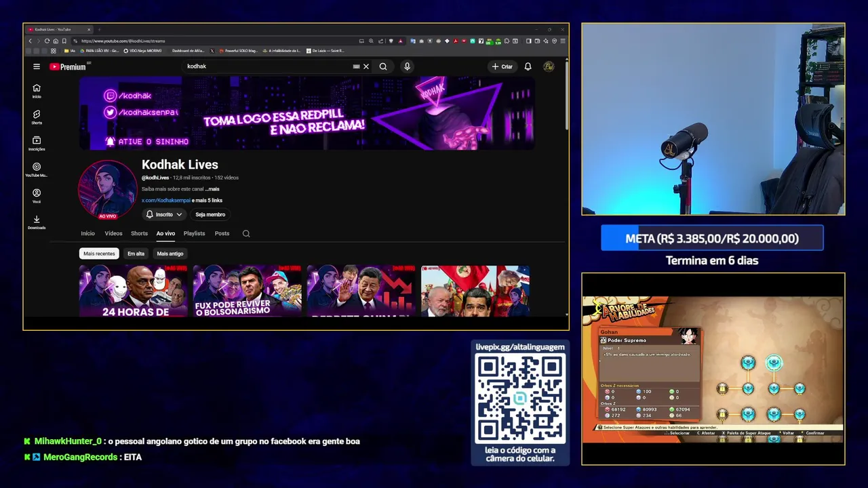Click the livepix QR code
Viewport: 868px width, 488px height.
520,399
